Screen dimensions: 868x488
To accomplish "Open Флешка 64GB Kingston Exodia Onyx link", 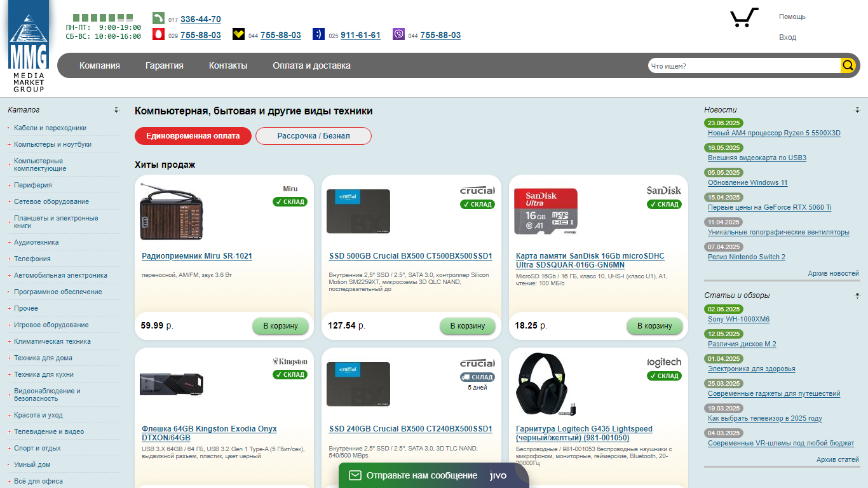I will pyautogui.click(x=209, y=433).
